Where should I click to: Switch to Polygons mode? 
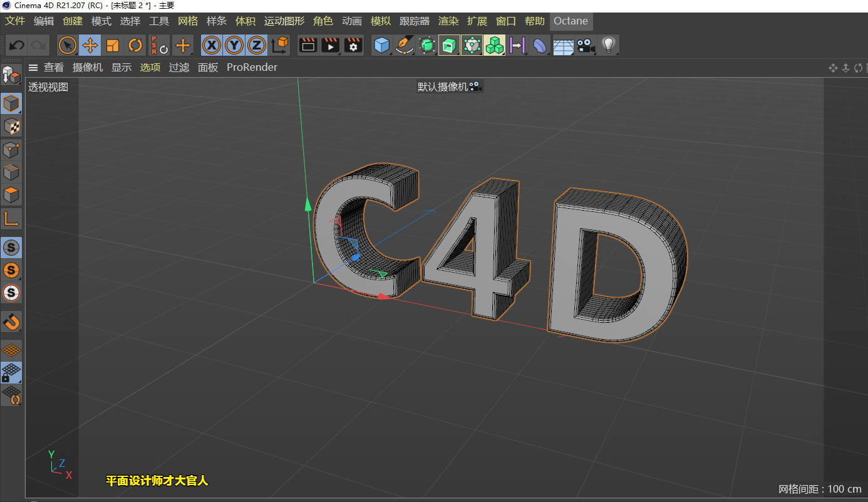(x=11, y=195)
